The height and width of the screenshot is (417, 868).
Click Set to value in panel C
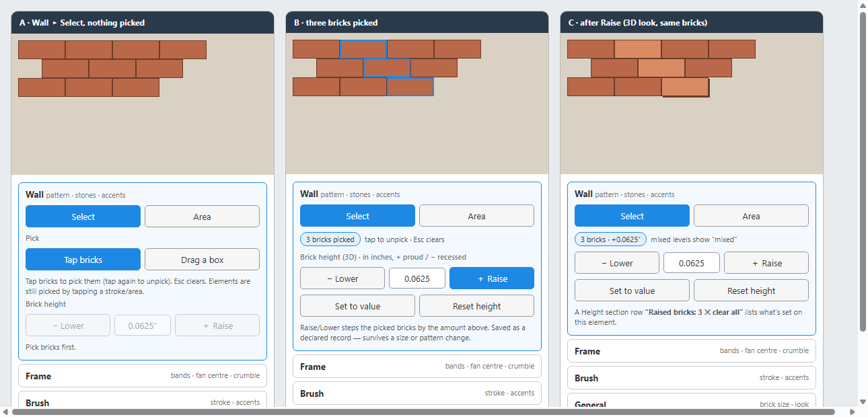[x=632, y=291]
